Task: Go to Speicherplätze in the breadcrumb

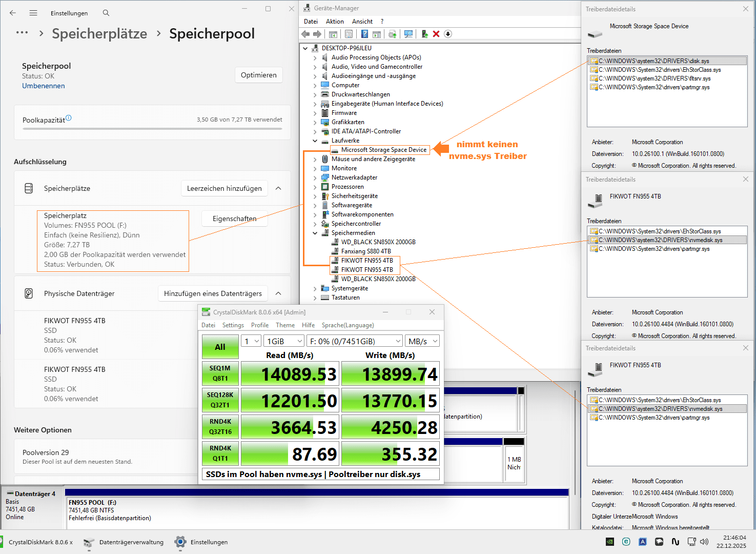Action: (x=99, y=33)
